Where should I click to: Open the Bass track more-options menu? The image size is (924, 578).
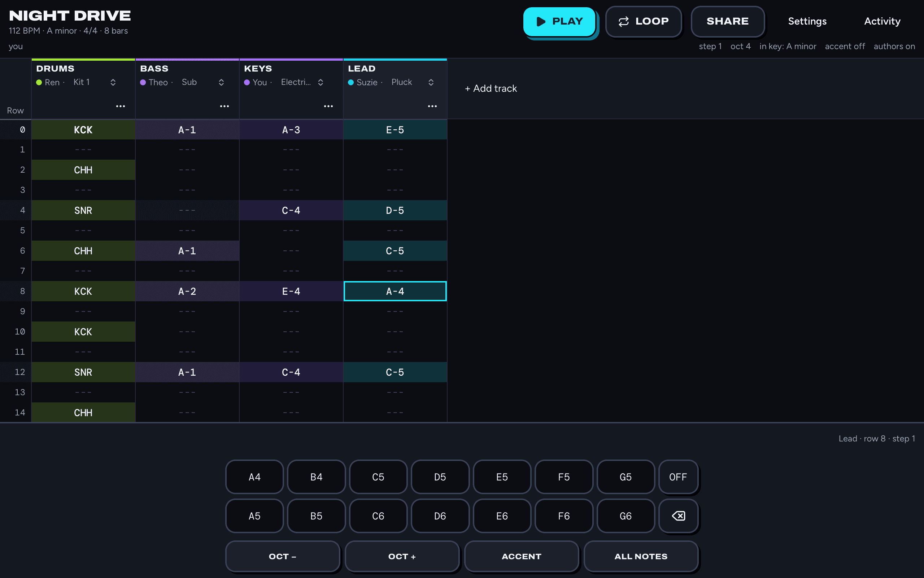(x=225, y=106)
